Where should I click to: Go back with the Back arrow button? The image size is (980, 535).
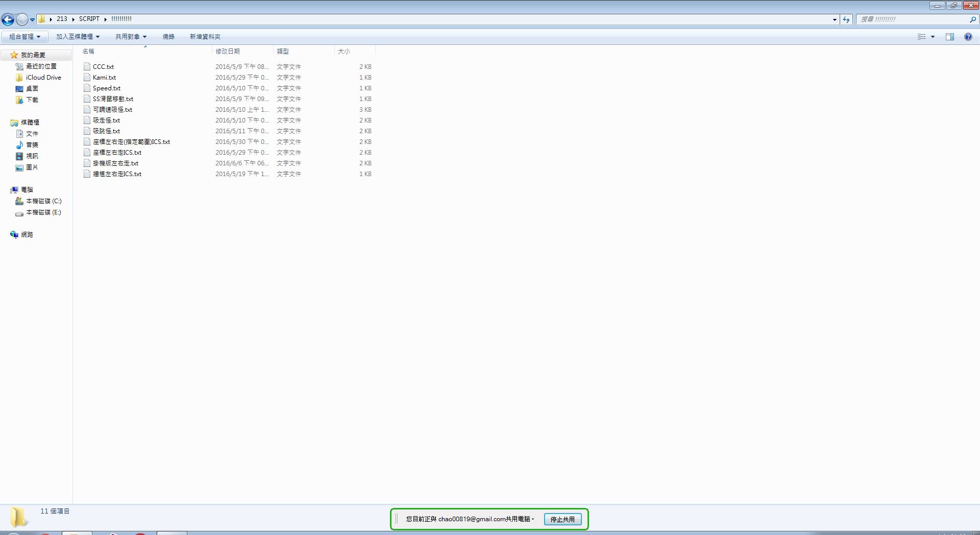(8, 19)
